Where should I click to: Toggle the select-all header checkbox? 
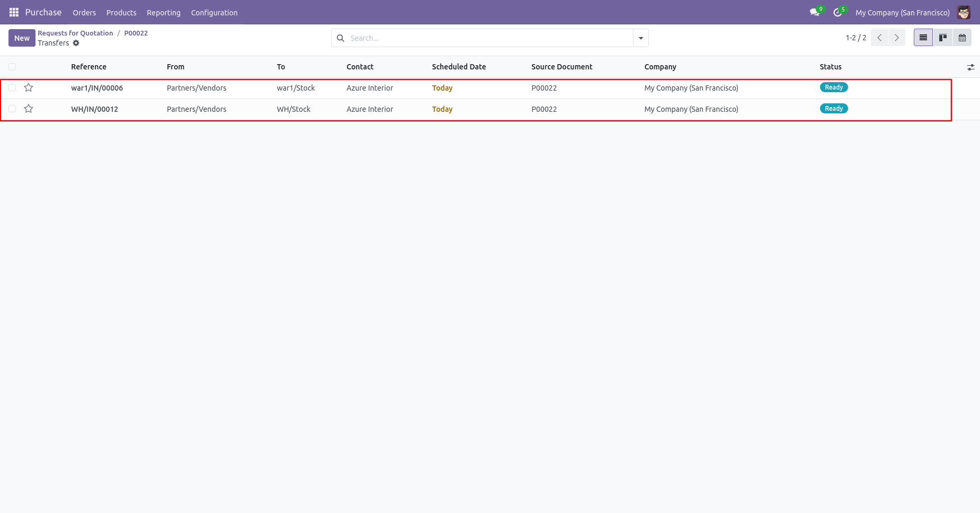(12, 67)
